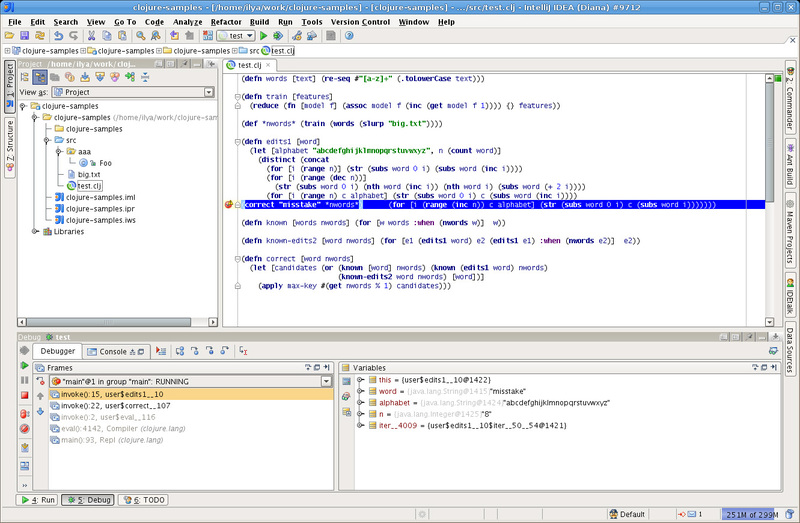Open the Analyze menu

187,22
